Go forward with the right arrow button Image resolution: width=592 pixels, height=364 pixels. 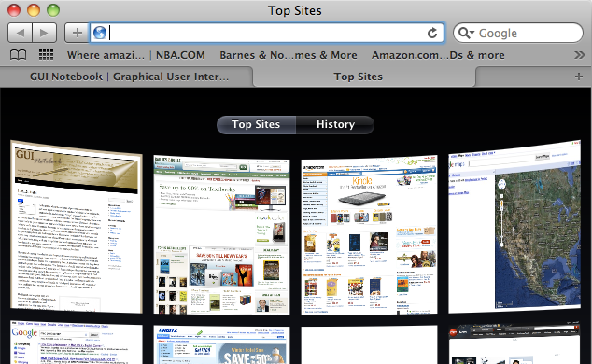point(44,33)
